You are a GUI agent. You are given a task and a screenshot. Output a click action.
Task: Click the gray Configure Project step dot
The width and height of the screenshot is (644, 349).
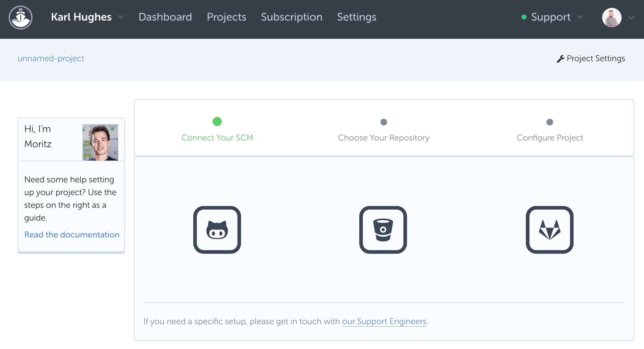click(x=550, y=122)
